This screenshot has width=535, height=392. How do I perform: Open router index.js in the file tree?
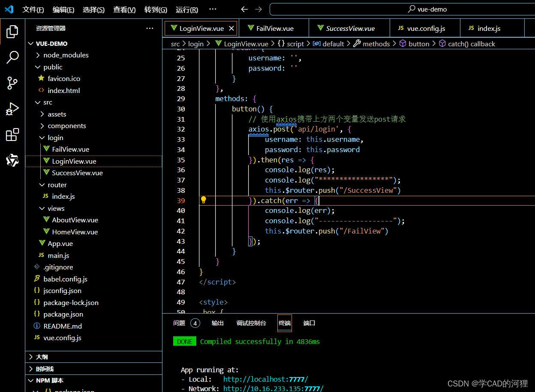pyautogui.click(x=63, y=196)
